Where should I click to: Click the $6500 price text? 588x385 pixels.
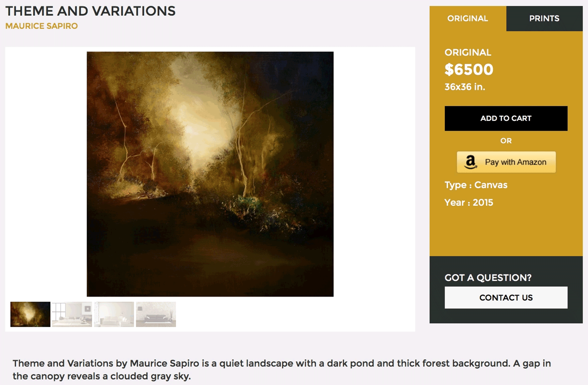pos(469,70)
